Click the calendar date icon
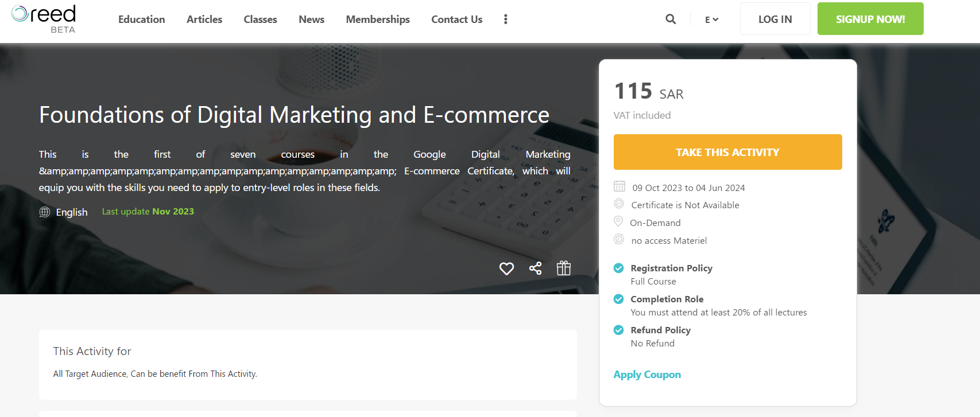Screen dimensions: 980x417 [619, 186]
